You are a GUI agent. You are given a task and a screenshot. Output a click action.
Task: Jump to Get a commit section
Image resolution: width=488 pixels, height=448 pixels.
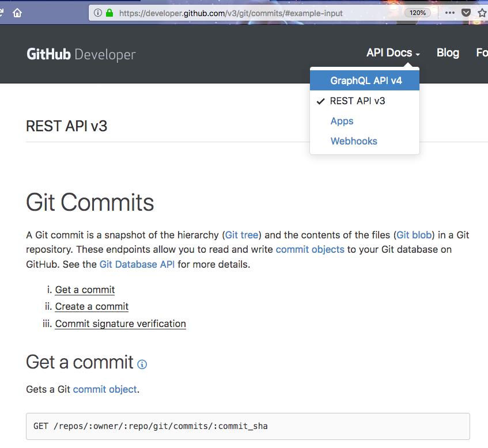pos(85,290)
